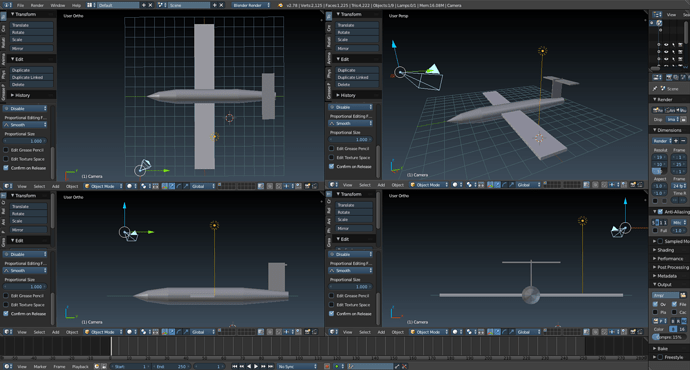The image size is (690, 370).
Task: Open Object Mode dropdown in top-left viewport
Action: 103,186
